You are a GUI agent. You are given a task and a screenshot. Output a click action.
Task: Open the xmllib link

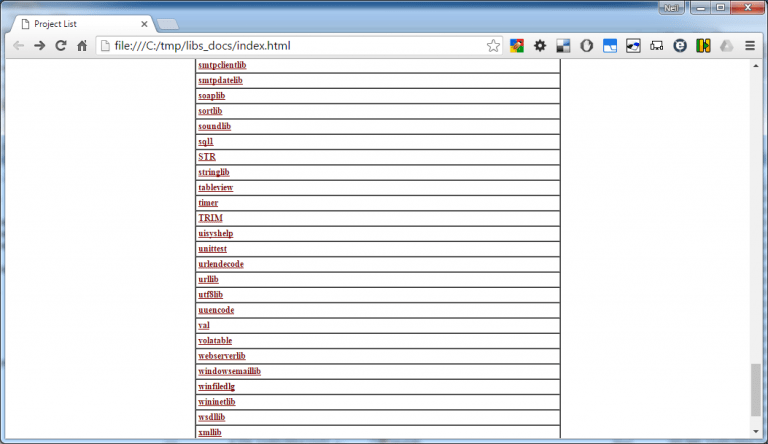210,432
